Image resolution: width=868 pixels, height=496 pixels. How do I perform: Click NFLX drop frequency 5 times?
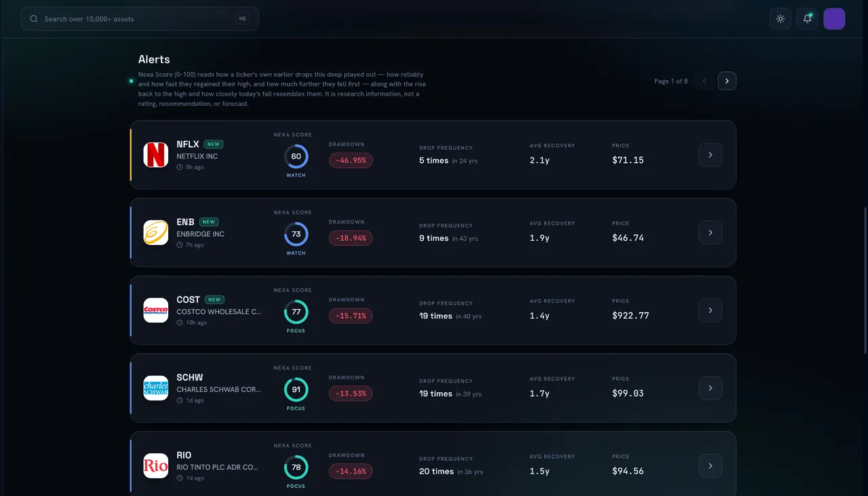pyautogui.click(x=434, y=161)
